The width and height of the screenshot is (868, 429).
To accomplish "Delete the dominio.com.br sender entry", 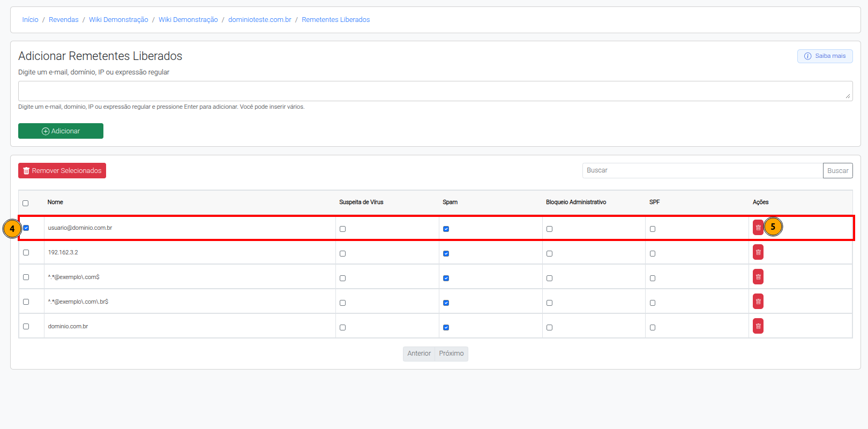I will pos(758,326).
